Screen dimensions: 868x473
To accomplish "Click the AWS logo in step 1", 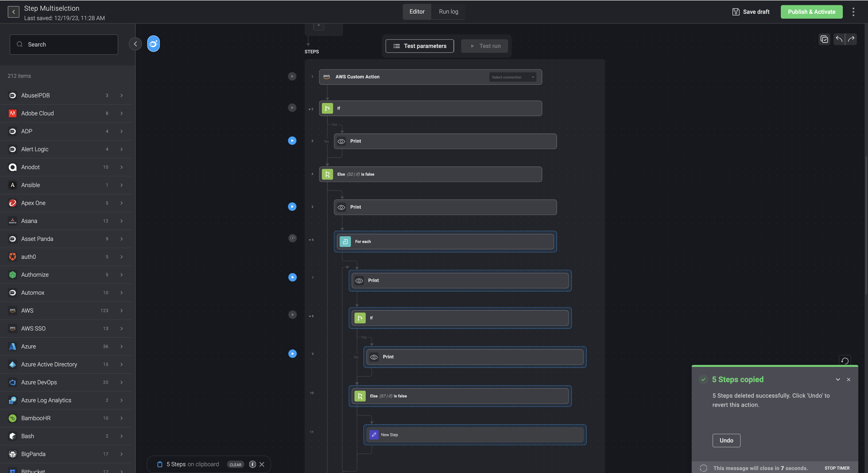I will tap(326, 77).
